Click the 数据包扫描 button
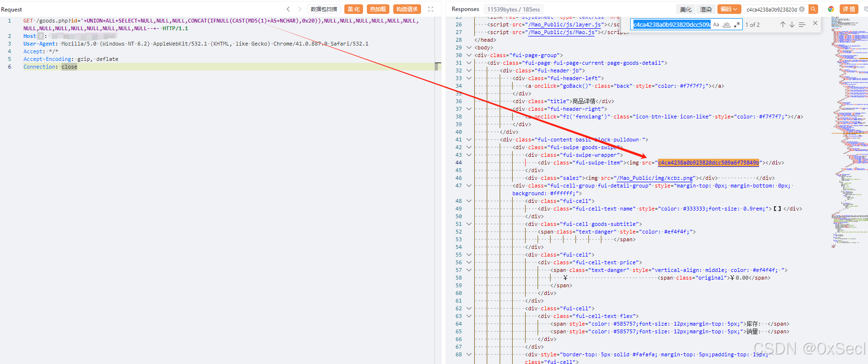 [324, 9]
